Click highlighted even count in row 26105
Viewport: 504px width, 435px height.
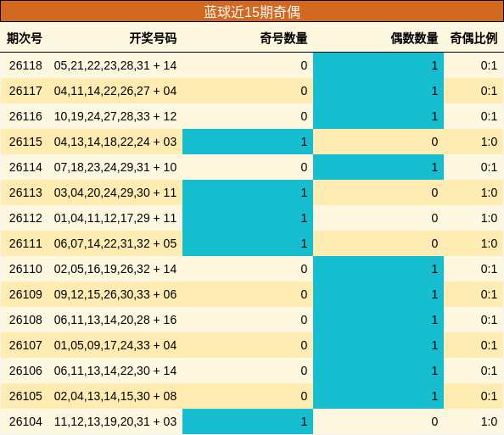tap(378, 396)
